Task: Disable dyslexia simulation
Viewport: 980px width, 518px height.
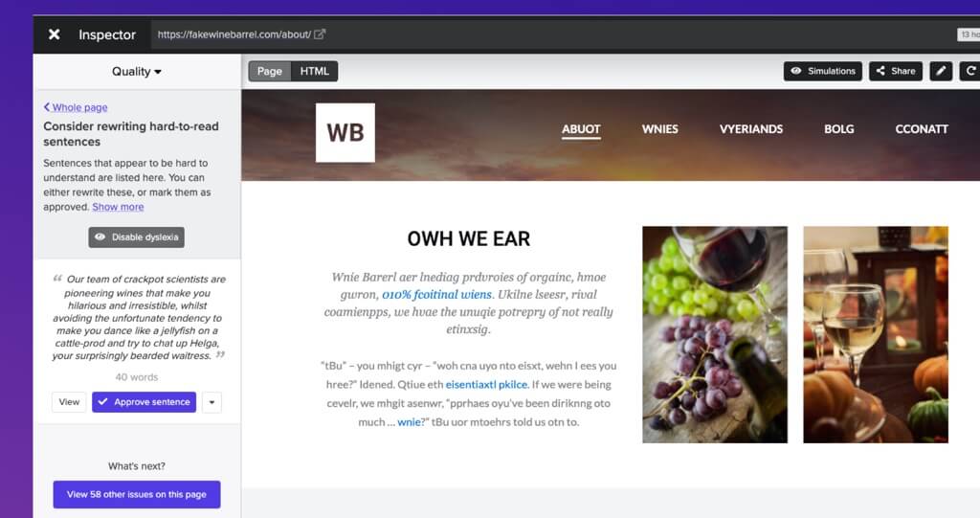Action: point(136,237)
